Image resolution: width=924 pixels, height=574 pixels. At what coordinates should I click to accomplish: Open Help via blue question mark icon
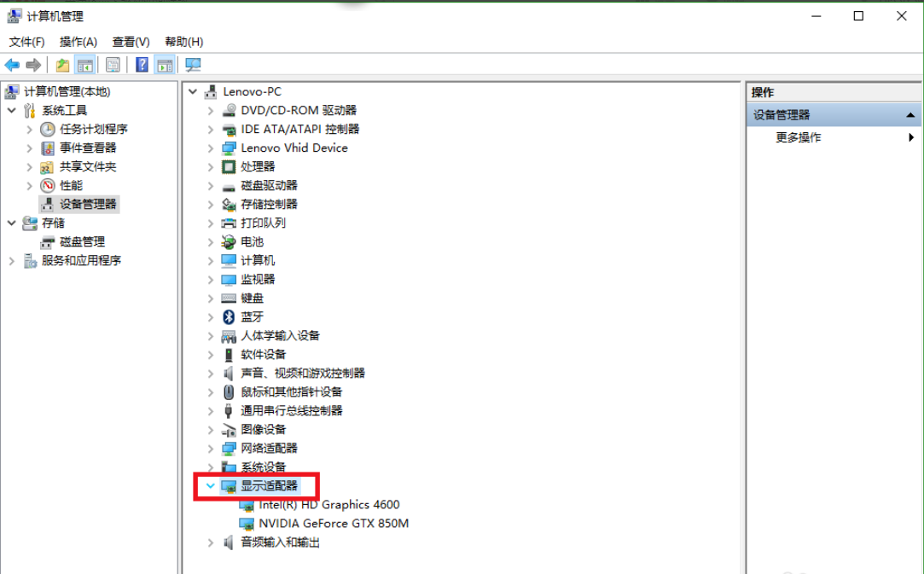[x=142, y=65]
